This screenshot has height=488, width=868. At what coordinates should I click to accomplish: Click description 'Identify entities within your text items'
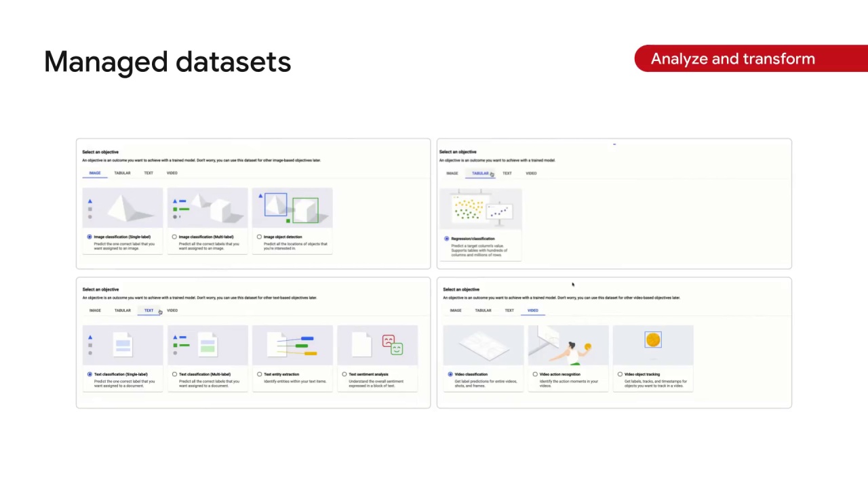[295, 381]
